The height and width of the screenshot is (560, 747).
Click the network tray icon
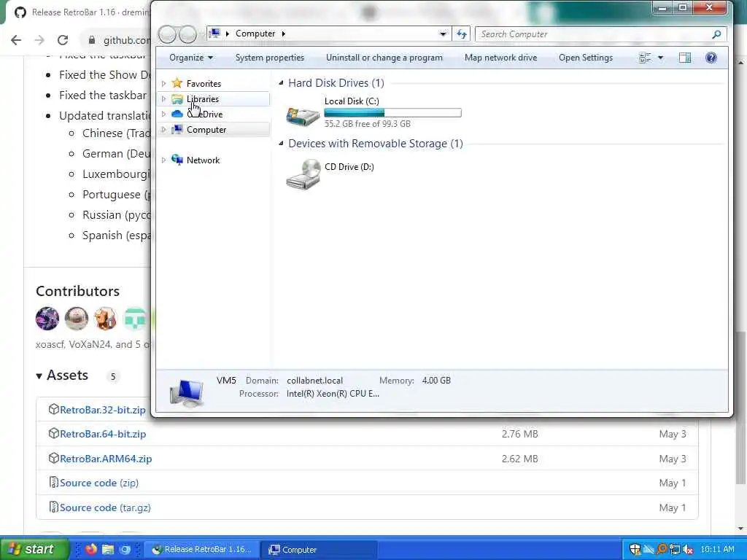coord(675,550)
